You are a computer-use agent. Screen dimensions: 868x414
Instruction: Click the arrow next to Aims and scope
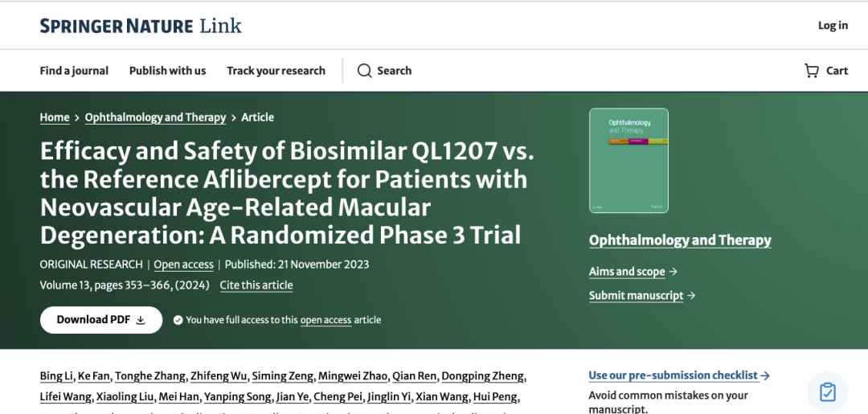tap(674, 271)
